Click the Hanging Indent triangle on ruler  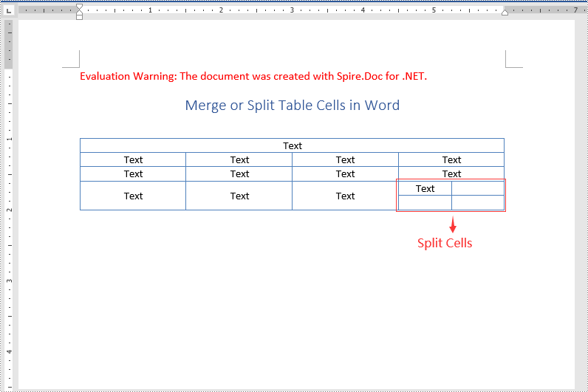click(x=79, y=13)
